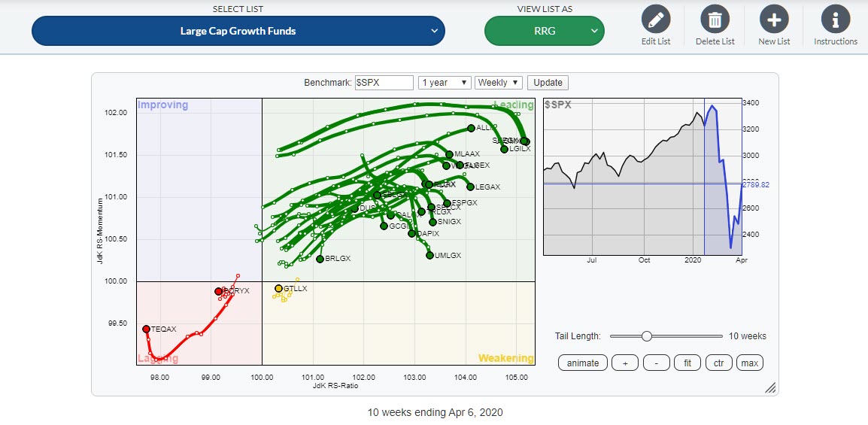
Task: Click the Delete List trash icon
Action: tap(715, 19)
